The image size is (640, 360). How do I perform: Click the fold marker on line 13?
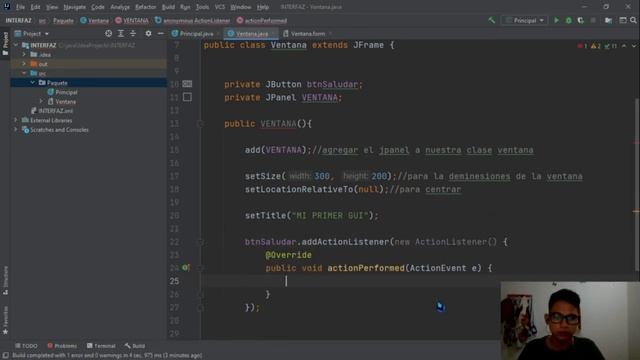(x=200, y=123)
